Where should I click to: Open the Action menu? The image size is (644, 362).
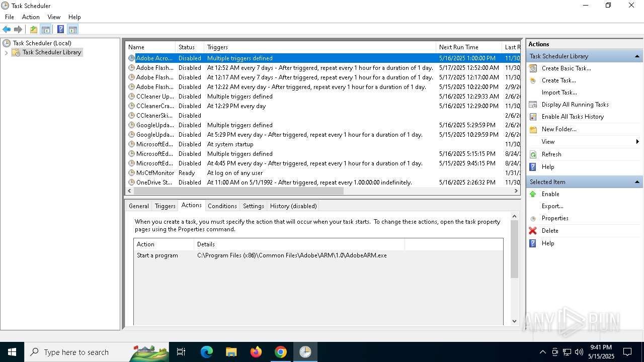click(31, 17)
